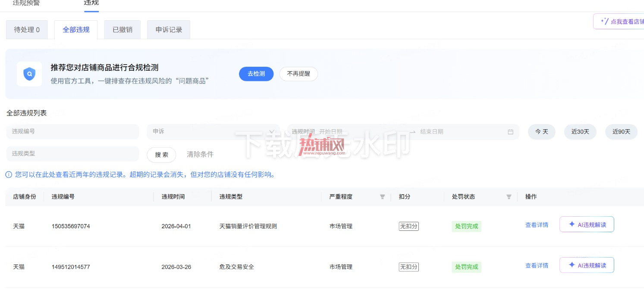Click the 清除条件 link
644x289 pixels.
[x=200, y=154]
